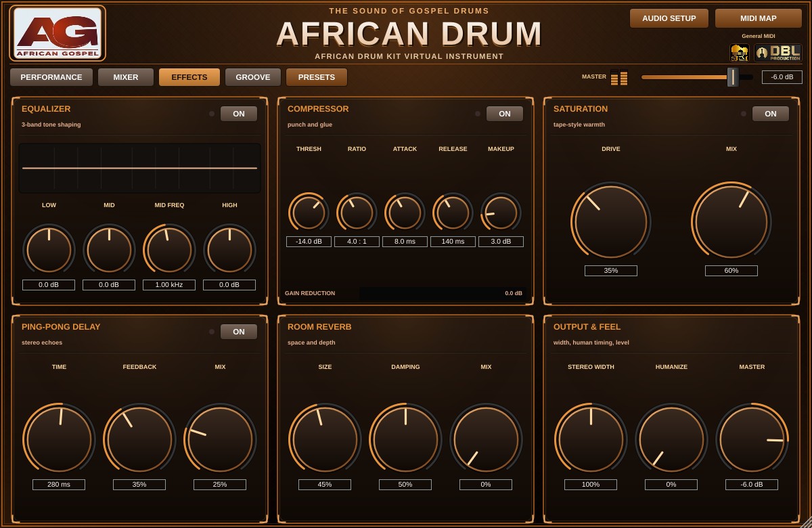This screenshot has width=812, height=528.
Task: Open the Presets tab
Action: point(317,77)
